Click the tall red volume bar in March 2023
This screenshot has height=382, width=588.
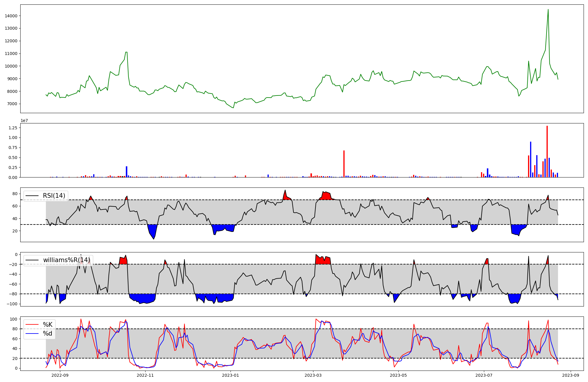click(x=344, y=164)
